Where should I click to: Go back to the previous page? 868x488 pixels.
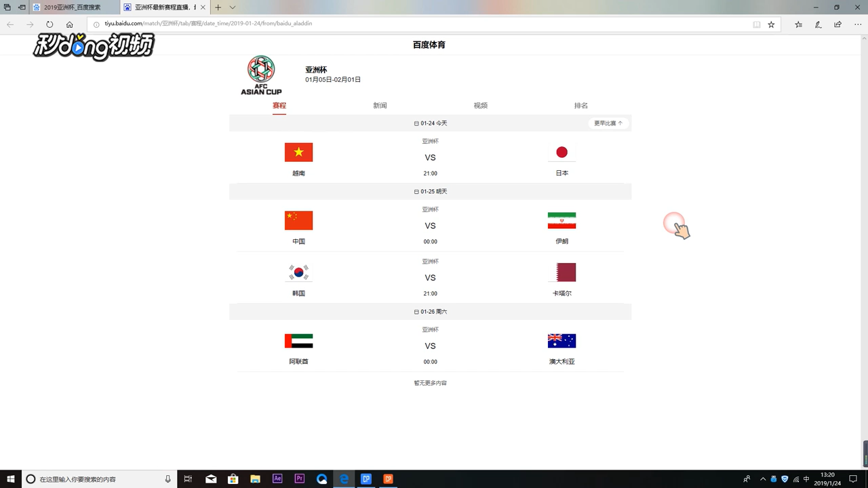[10, 24]
